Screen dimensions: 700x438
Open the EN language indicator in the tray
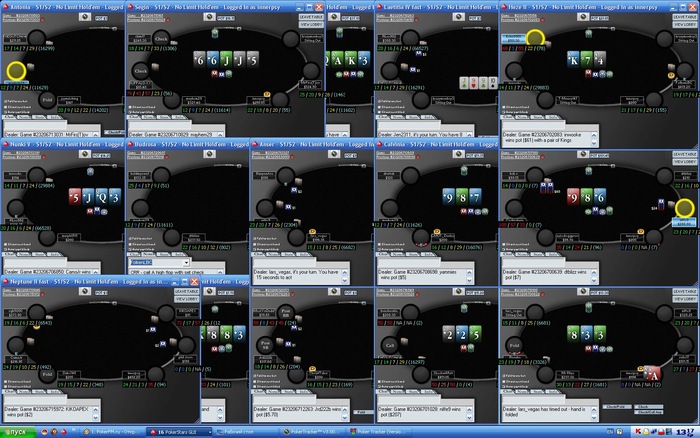coord(610,432)
